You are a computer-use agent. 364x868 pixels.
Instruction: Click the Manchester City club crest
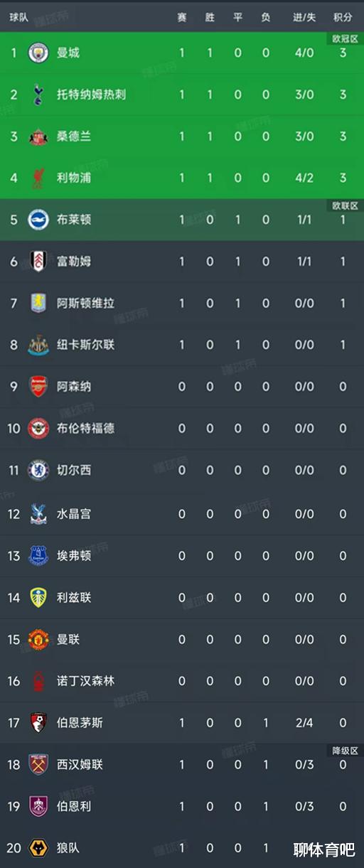tap(38, 53)
